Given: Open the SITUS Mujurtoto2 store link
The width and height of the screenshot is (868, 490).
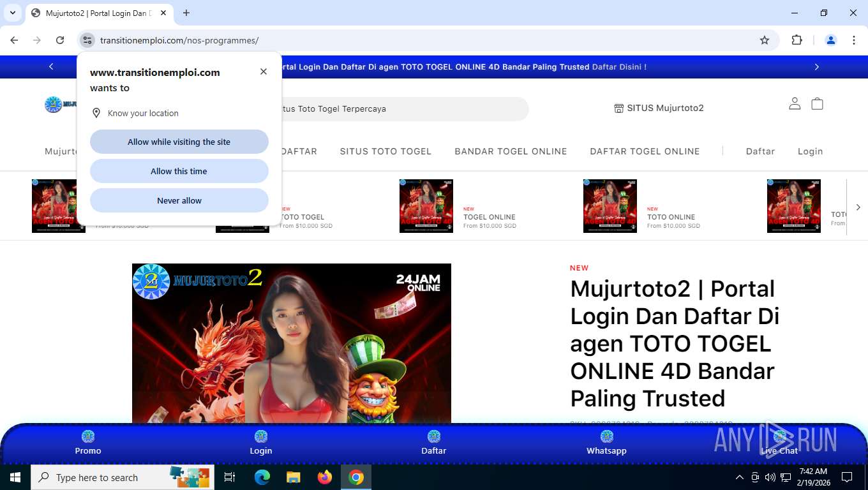Looking at the screenshot, I should click(659, 108).
